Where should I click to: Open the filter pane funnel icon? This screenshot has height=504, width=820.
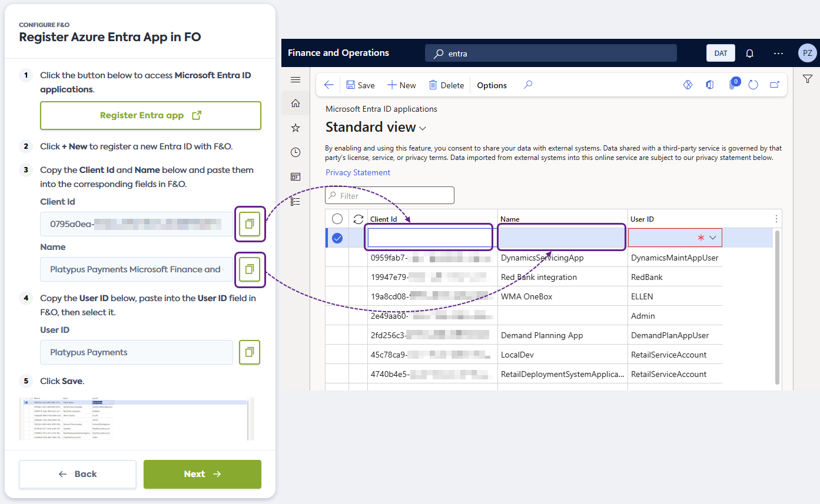(x=807, y=79)
